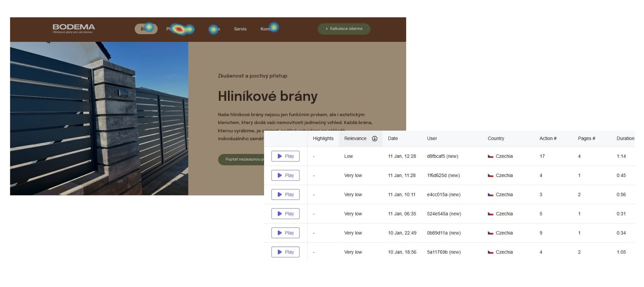Go to the O nás page

point(214,29)
